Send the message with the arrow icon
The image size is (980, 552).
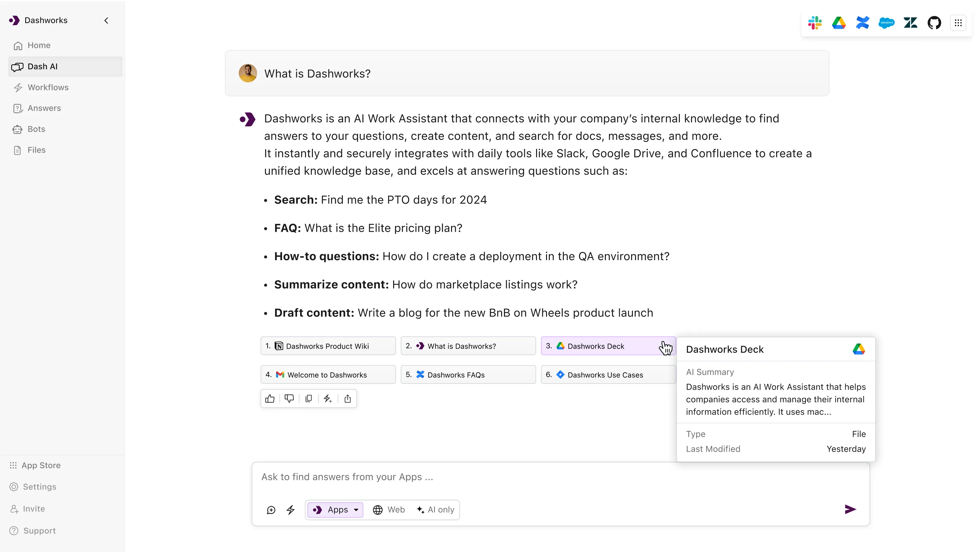point(850,509)
